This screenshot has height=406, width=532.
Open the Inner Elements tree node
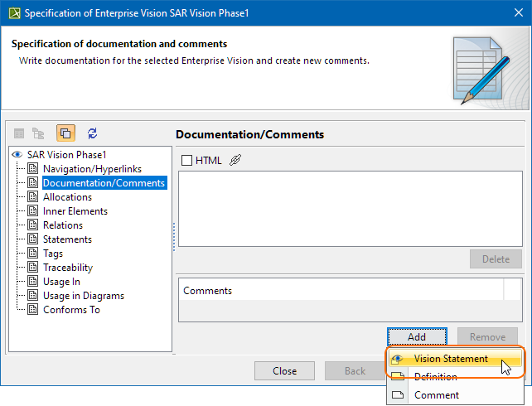tap(75, 211)
